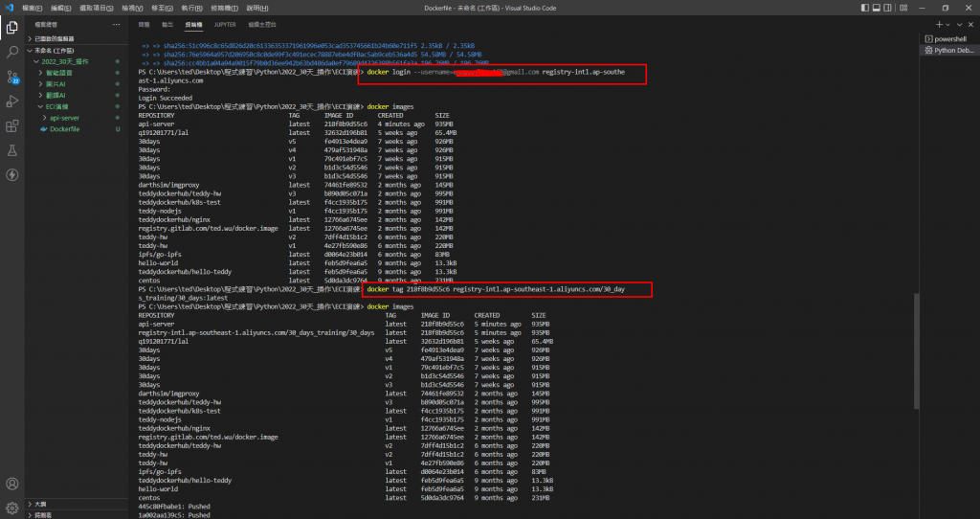Expand the api-server folder
The height and width of the screenshot is (519, 980).
78,118
